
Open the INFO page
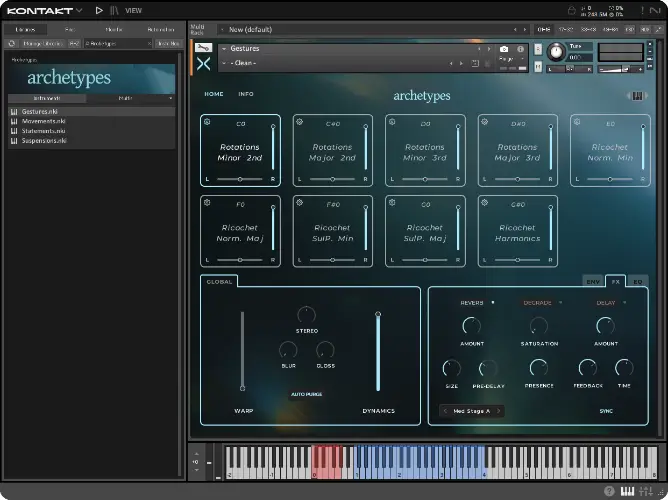click(x=245, y=94)
